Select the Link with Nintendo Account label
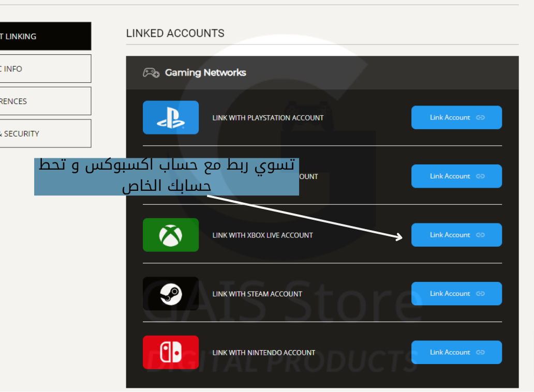This screenshot has width=534, height=392. (x=263, y=353)
